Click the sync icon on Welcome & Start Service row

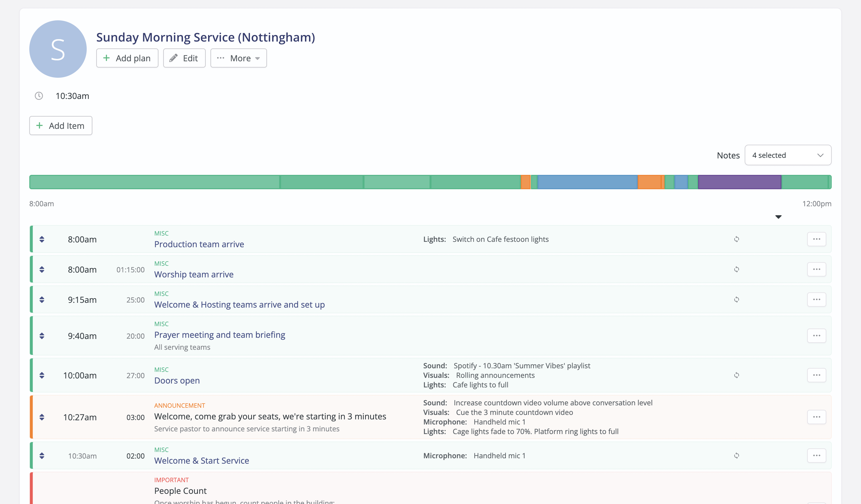pyautogui.click(x=737, y=455)
